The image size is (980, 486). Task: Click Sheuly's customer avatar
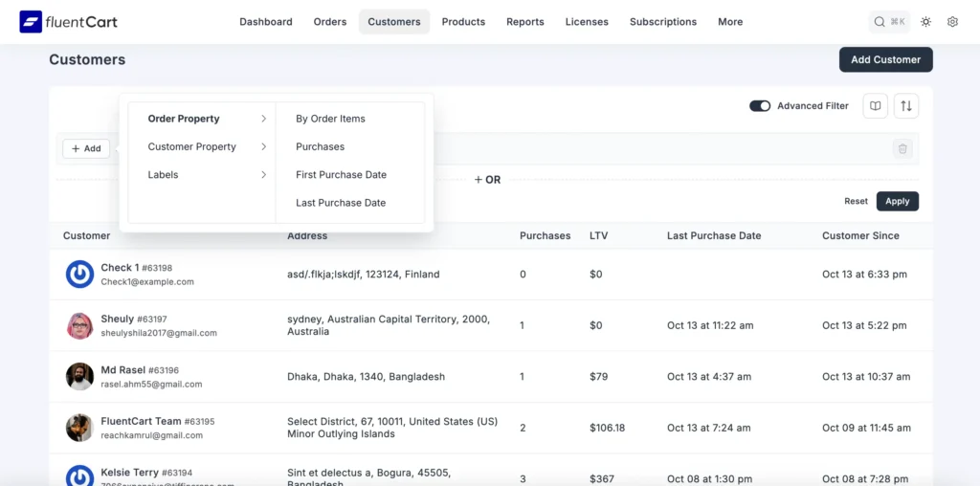click(x=79, y=325)
